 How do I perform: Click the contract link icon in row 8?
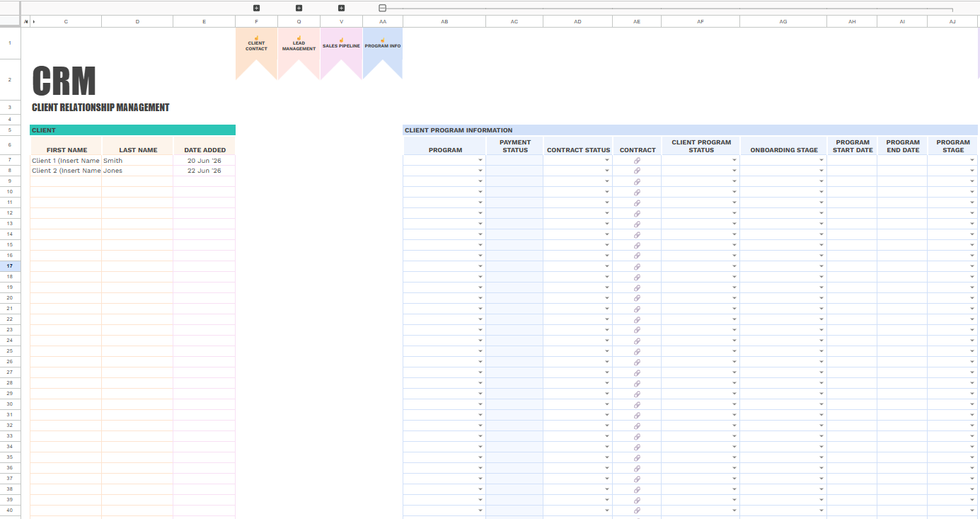637,171
